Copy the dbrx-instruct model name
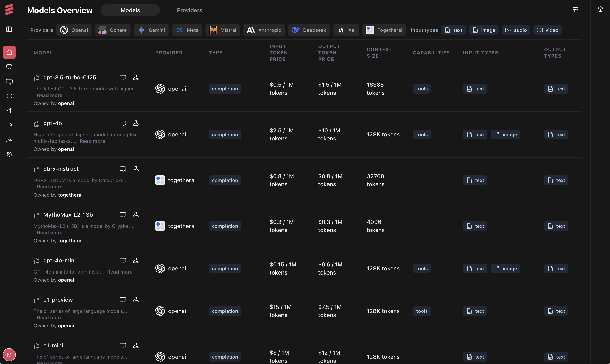 coord(37,169)
